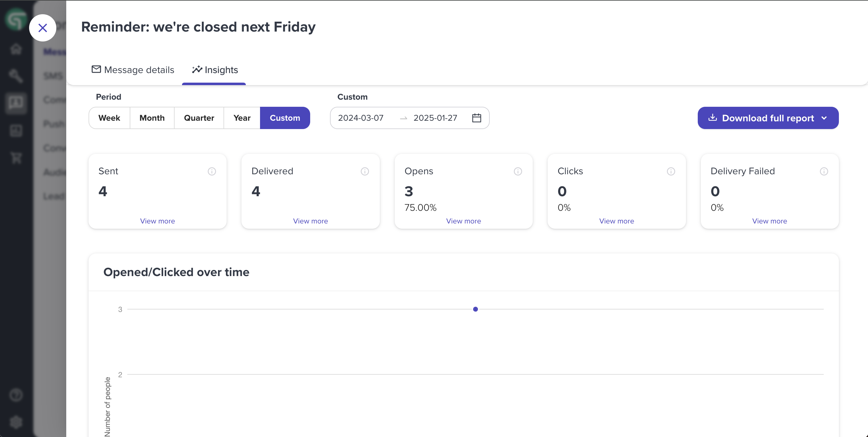Click the Opened/Clicked over time heading
The width and height of the screenshot is (868, 437).
click(176, 272)
